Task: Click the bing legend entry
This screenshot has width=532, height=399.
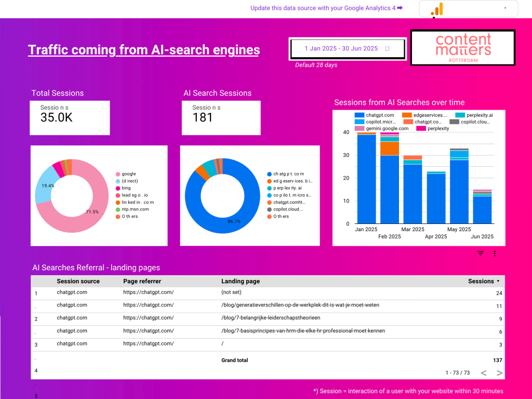Action: click(x=123, y=188)
